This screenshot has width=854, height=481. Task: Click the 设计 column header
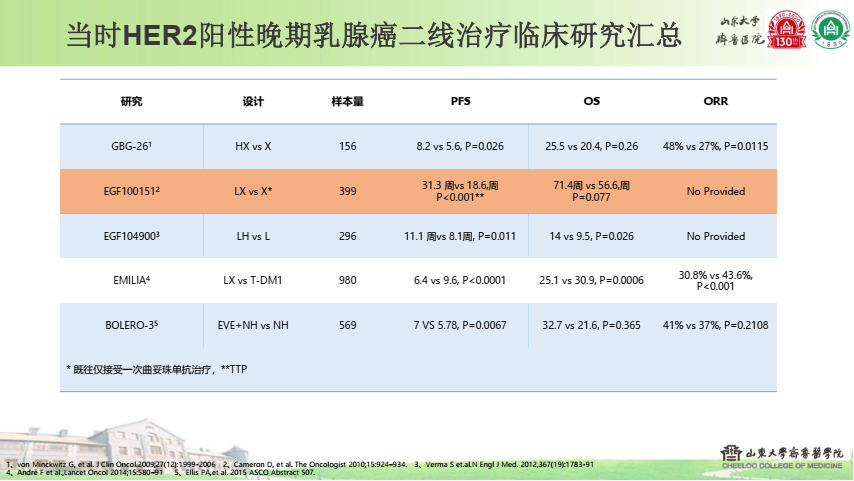click(253, 101)
